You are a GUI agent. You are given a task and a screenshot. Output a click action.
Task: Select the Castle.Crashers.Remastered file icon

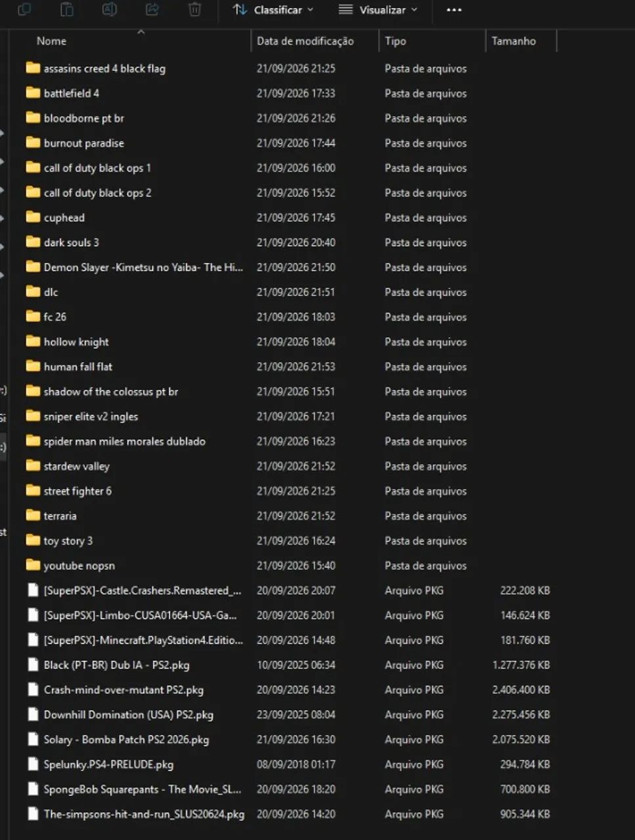click(x=33, y=590)
